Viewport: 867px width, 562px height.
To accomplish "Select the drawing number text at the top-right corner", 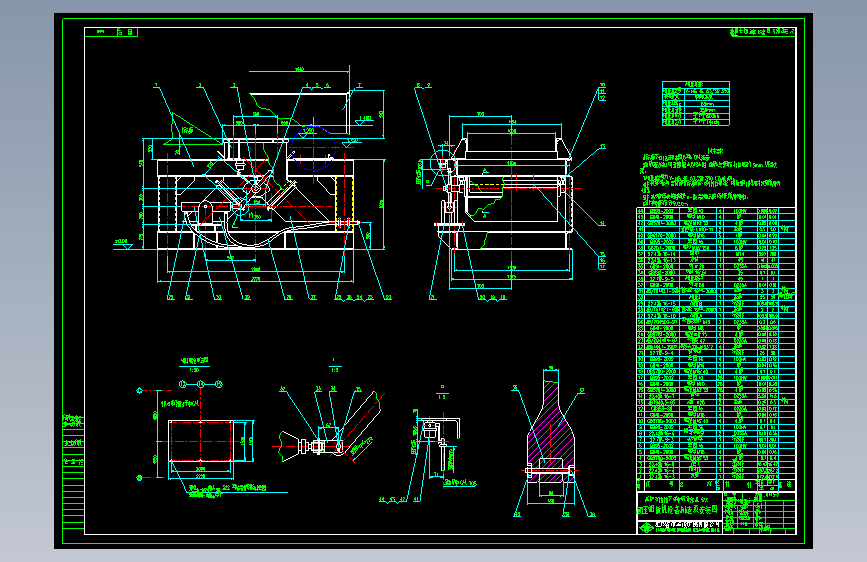I will pos(762,32).
